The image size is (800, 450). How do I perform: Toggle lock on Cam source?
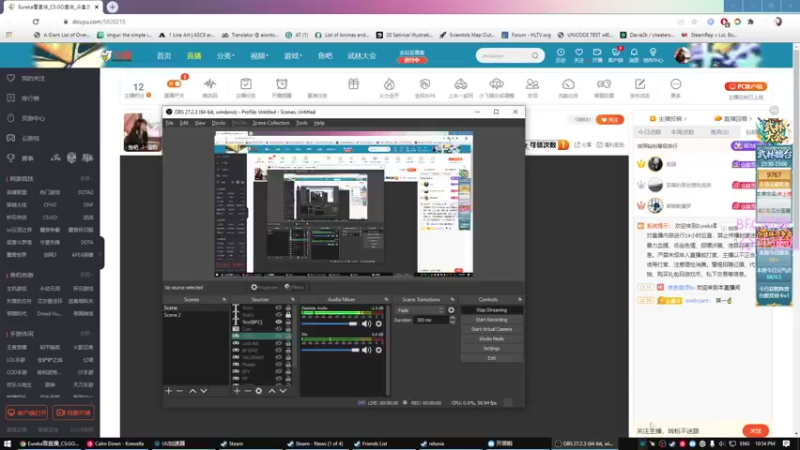[288, 329]
